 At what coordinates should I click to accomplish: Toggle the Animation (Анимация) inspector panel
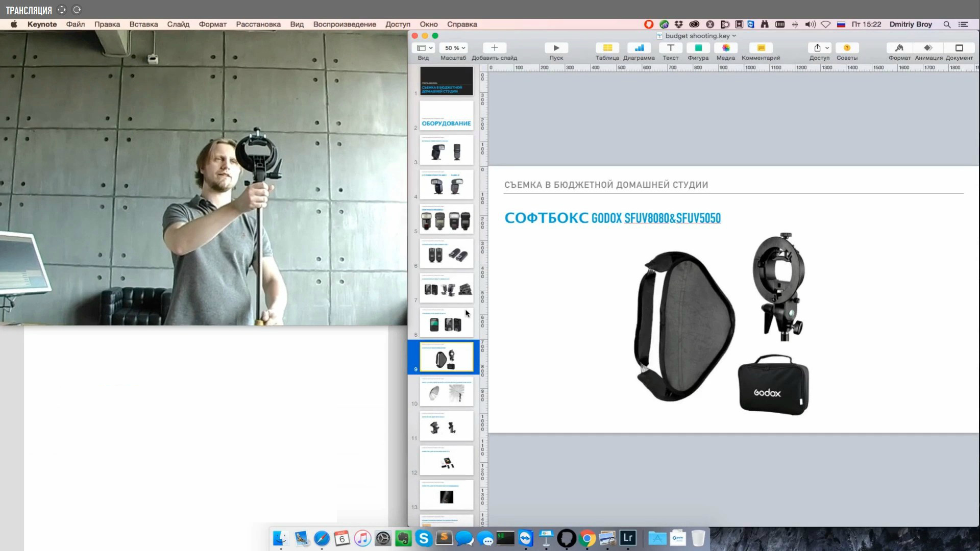click(x=928, y=48)
